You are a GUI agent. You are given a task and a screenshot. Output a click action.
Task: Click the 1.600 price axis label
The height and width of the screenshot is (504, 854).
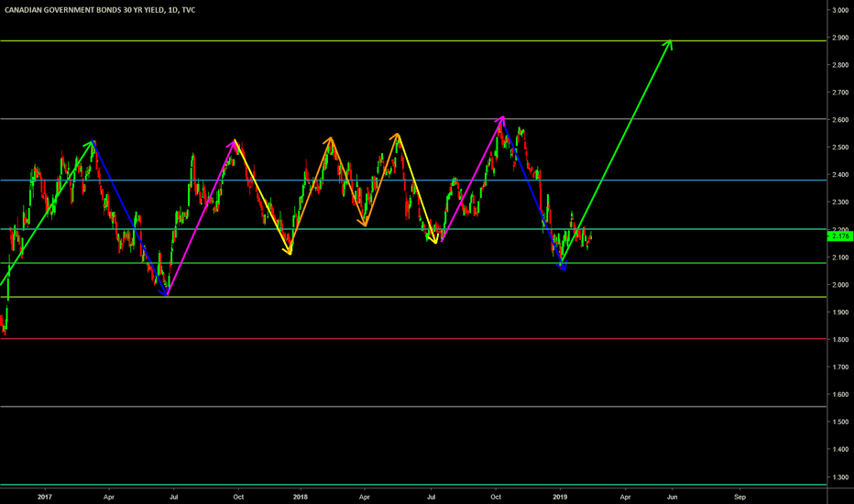click(x=840, y=394)
